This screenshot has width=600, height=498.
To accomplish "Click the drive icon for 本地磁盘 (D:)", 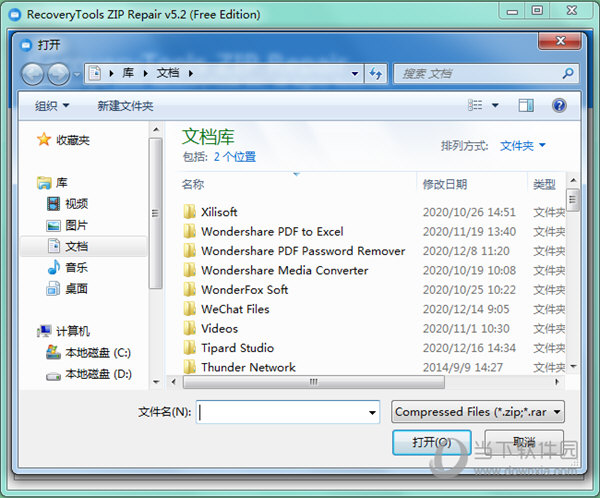I will [53, 376].
